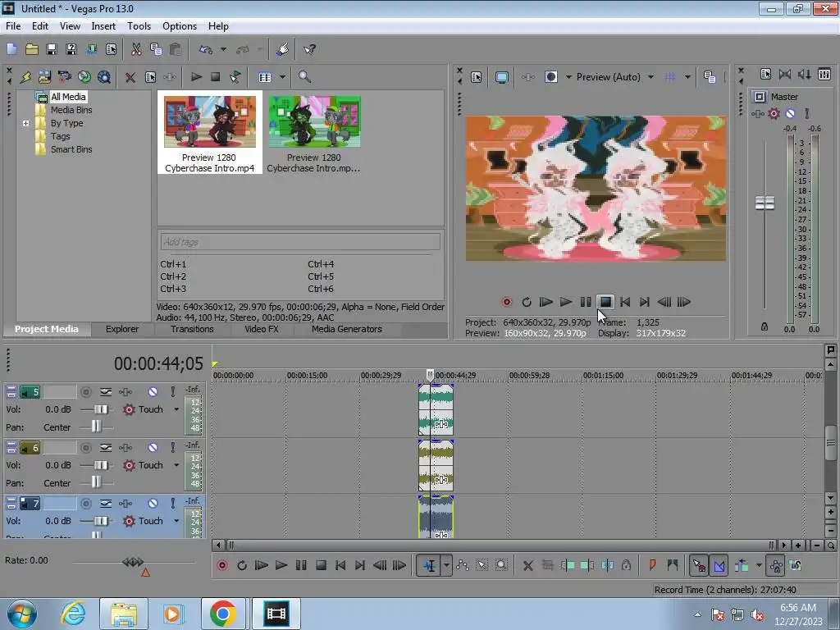This screenshot has width=840, height=630.
Task: Stop media preview in Project Media toolbar
Action: click(x=216, y=77)
